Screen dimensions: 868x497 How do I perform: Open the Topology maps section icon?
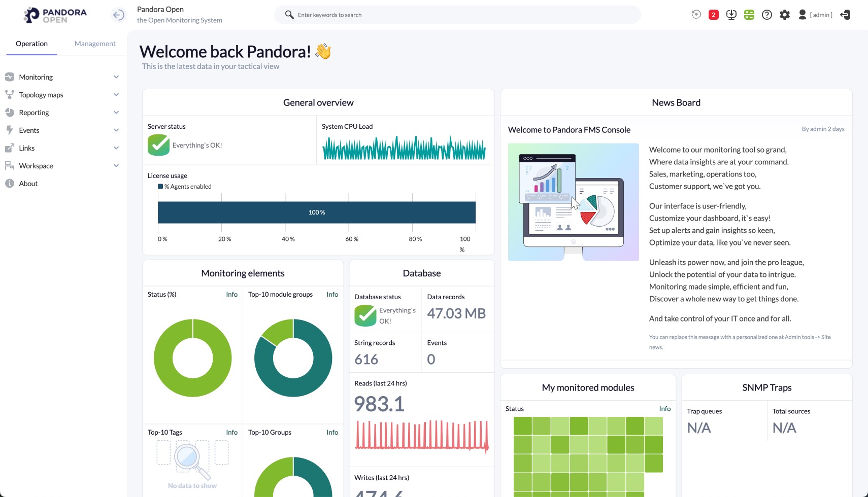point(10,94)
